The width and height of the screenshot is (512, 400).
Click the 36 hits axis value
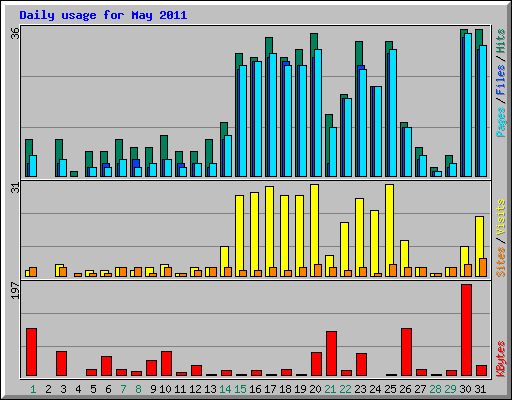coord(15,33)
